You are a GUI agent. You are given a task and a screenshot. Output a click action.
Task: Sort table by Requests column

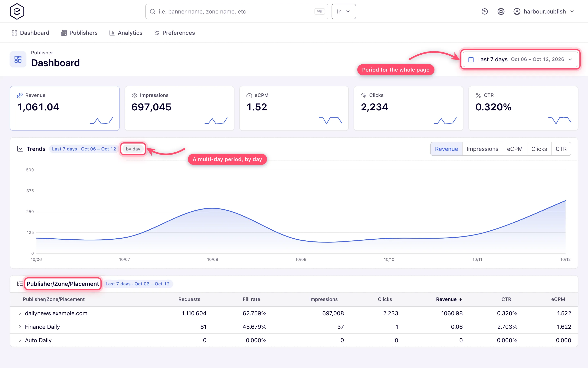tap(189, 299)
